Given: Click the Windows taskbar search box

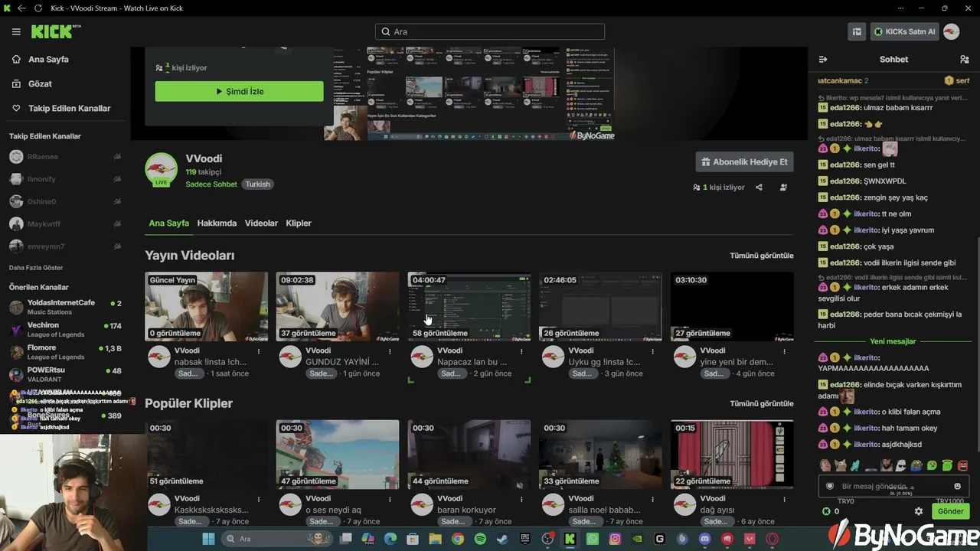Looking at the screenshot, I should (277, 539).
